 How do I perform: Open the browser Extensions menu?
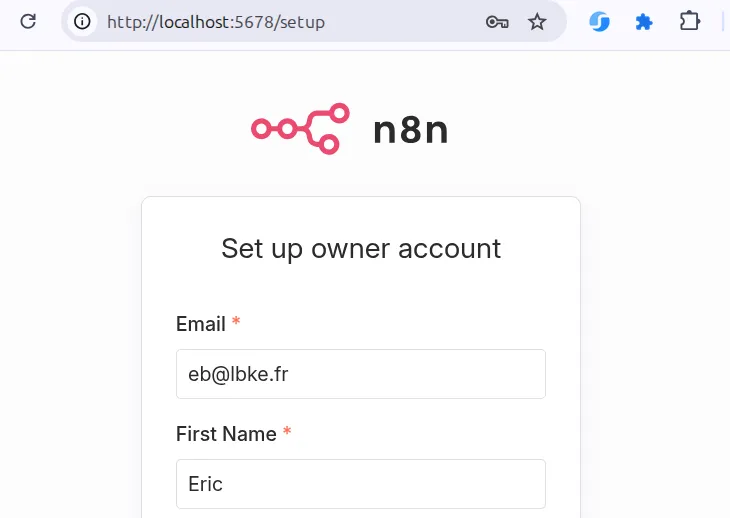690,21
